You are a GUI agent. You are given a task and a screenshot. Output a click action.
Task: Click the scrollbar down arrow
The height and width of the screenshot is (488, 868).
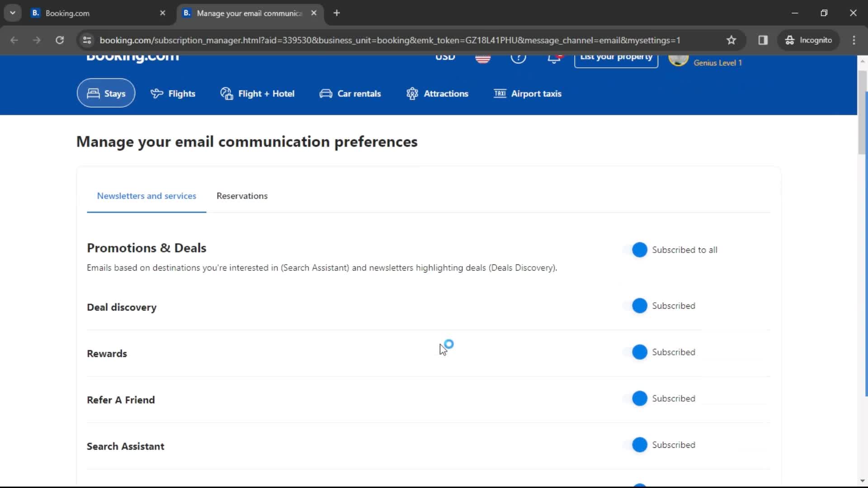863,481
